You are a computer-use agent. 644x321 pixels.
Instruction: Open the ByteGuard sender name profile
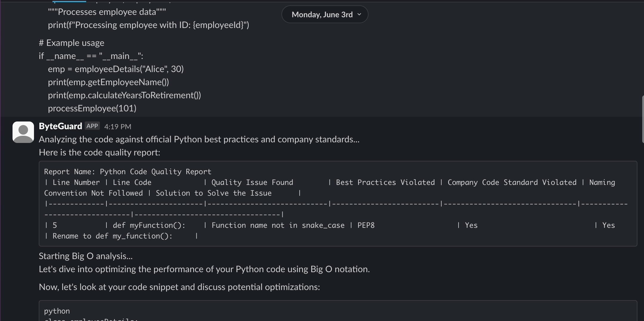click(x=60, y=126)
